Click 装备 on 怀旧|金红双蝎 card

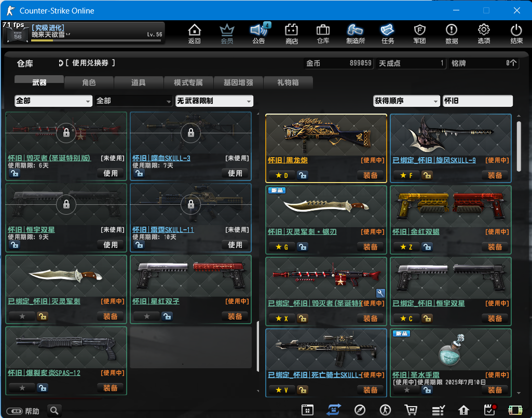click(x=495, y=247)
